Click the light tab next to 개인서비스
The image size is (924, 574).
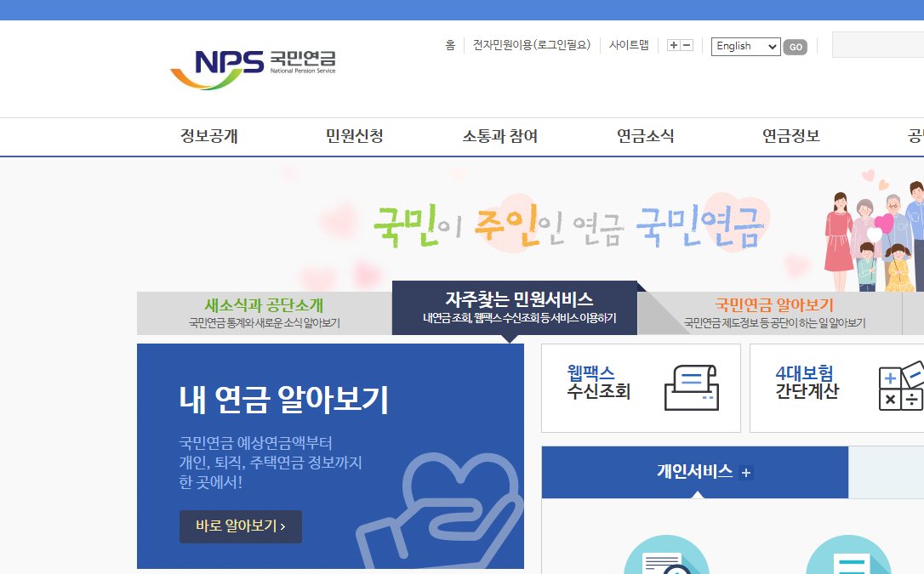pyautogui.click(x=887, y=472)
